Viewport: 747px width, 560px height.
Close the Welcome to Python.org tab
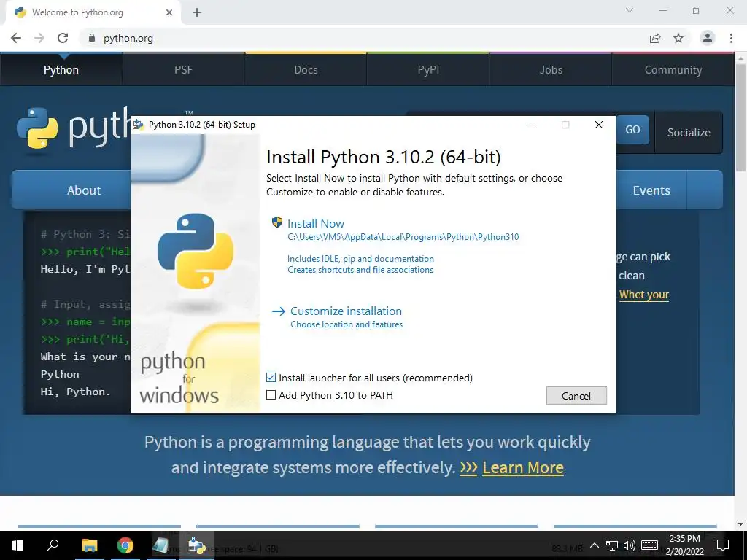(x=169, y=12)
